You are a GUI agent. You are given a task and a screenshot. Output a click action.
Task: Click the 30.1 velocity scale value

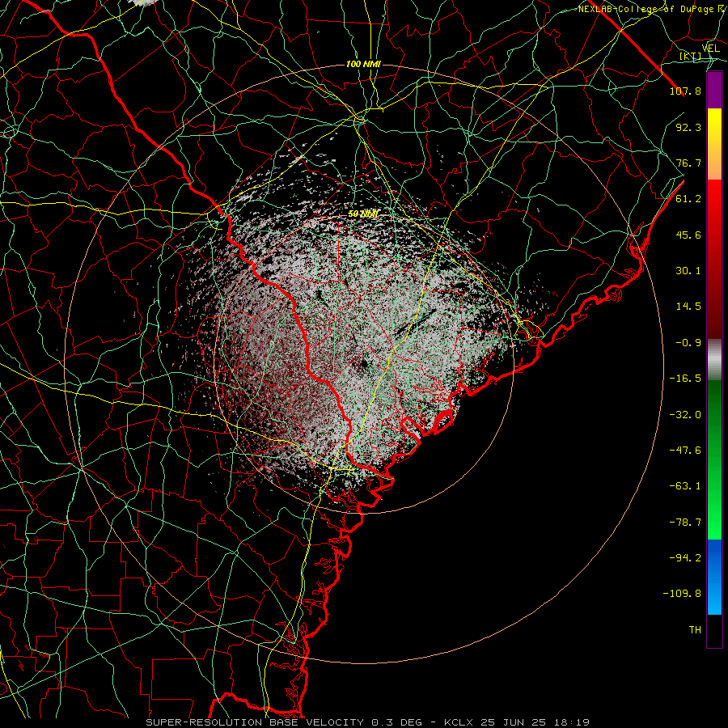pyautogui.click(x=688, y=271)
